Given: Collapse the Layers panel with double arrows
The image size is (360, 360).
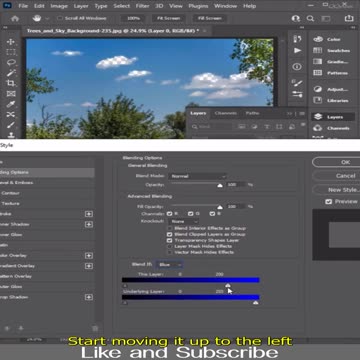Looking at the screenshot, I should 290,114.
